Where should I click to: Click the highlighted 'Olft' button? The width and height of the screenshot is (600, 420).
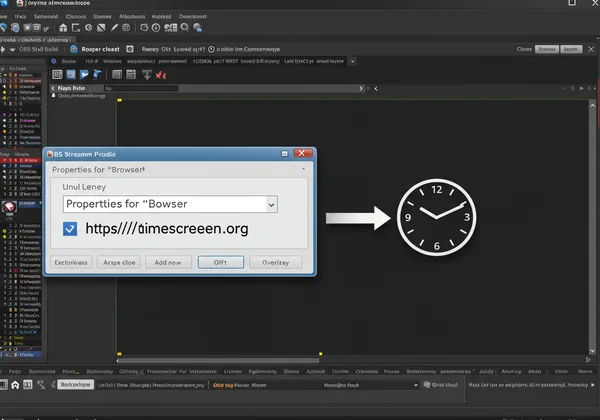[x=221, y=262]
